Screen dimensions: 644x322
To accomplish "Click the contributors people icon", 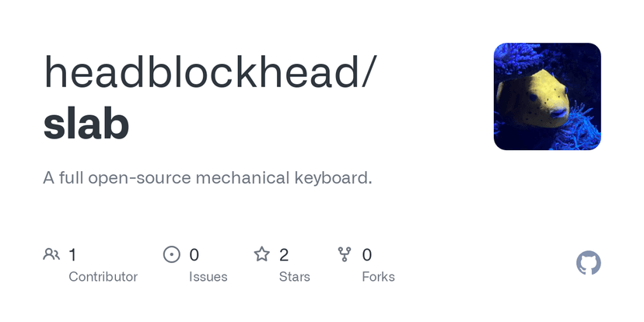I will pyautogui.click(x=52, y=254).
